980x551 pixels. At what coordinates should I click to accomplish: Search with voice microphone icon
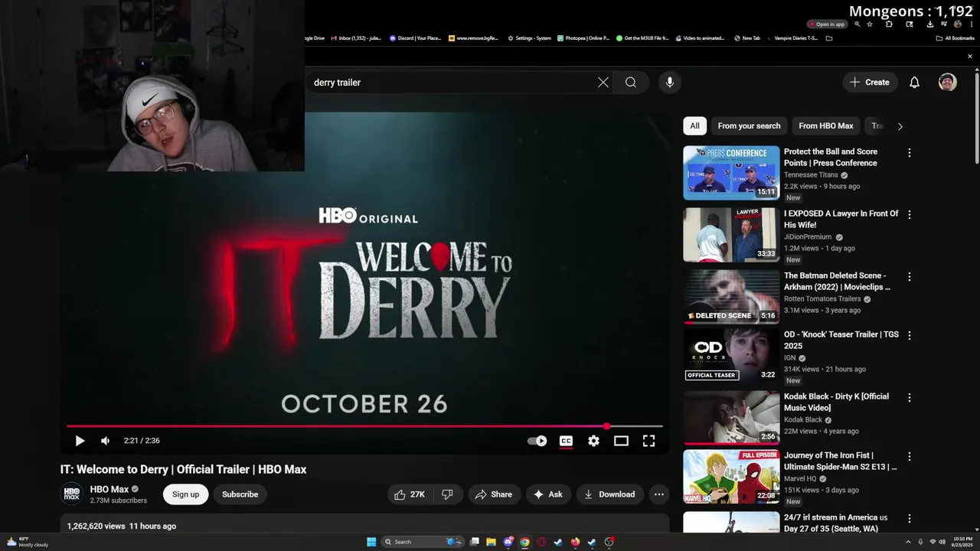(670, 83)
